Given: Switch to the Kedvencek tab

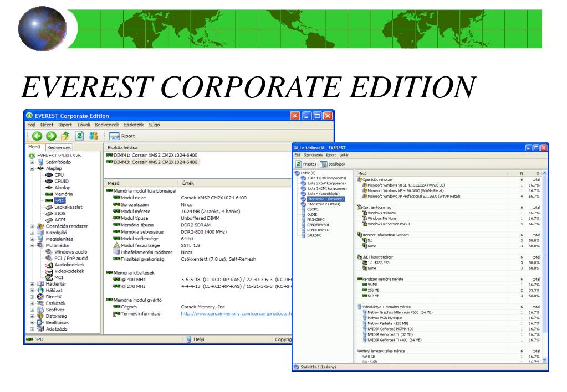Looking at the screenshot, I should [59, 147].
